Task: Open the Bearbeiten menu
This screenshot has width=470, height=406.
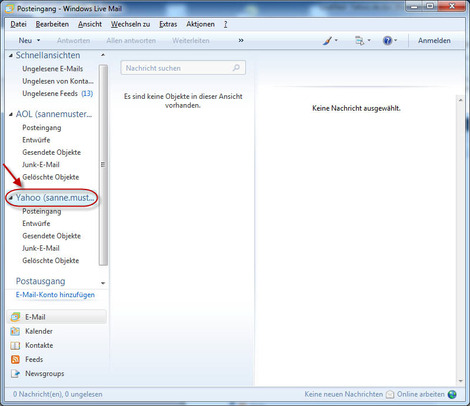Action: point(52,24)
